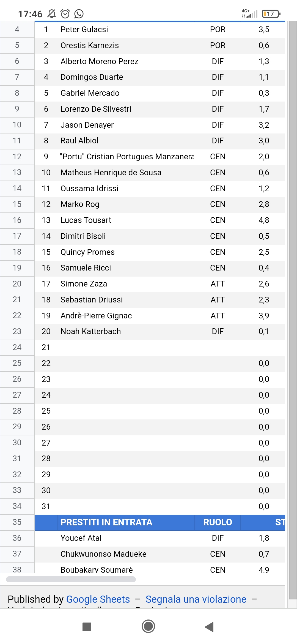Open the Google Sheets link

[98, 599]
